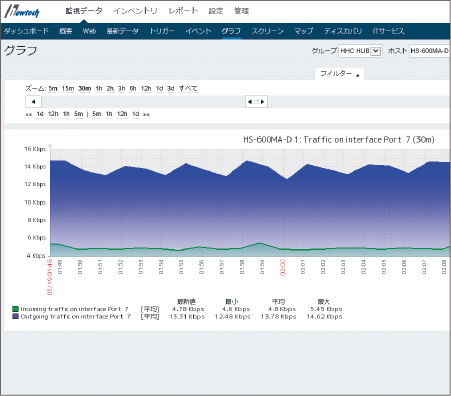This screenshot has height=396, width=451.
Task: Click the green Incoming traffic legend swatch
Action: pos(15,309)
